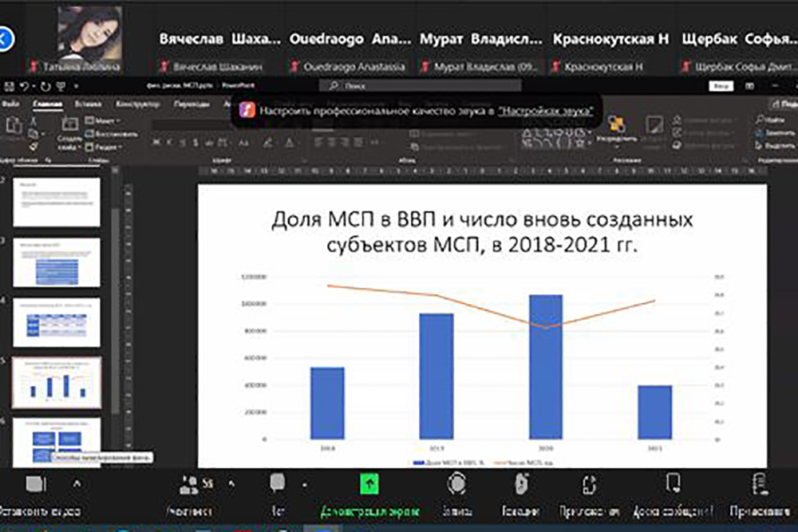Click the Paste clipboard icon

click(x=13, y=124)
